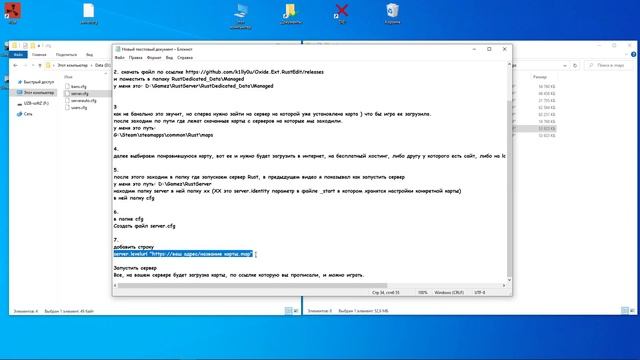The width and height of the screenshot is (640, 360).
Task: Click Этот компьютер in left Explorer address bar
Action: tap(72, 65)
